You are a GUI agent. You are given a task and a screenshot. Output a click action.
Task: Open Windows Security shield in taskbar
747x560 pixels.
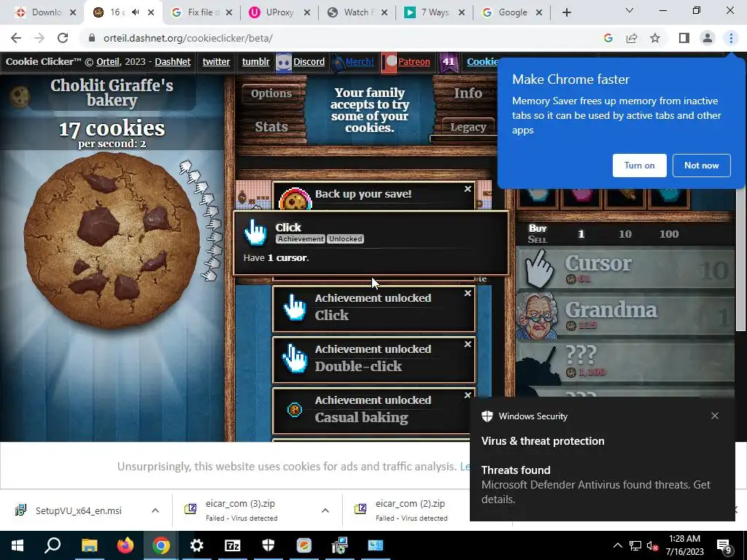pos(268,545)
